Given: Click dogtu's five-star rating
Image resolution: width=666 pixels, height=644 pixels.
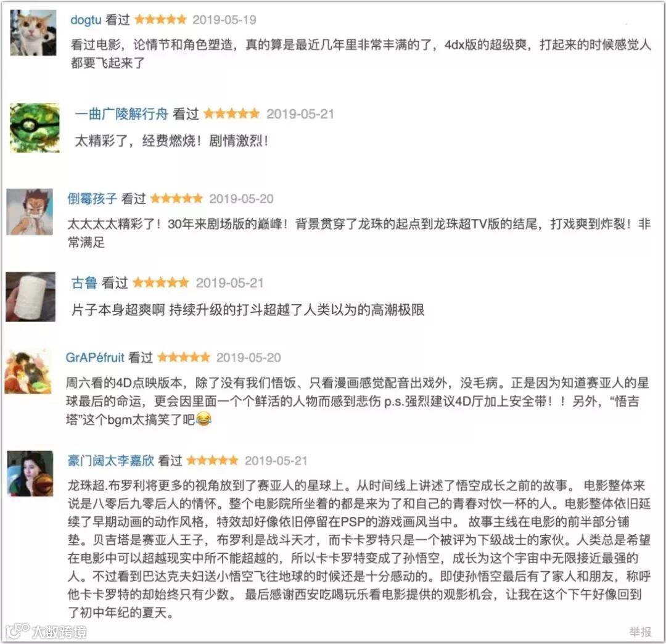Looking at the screenshot, I should (x=160, y=20).
